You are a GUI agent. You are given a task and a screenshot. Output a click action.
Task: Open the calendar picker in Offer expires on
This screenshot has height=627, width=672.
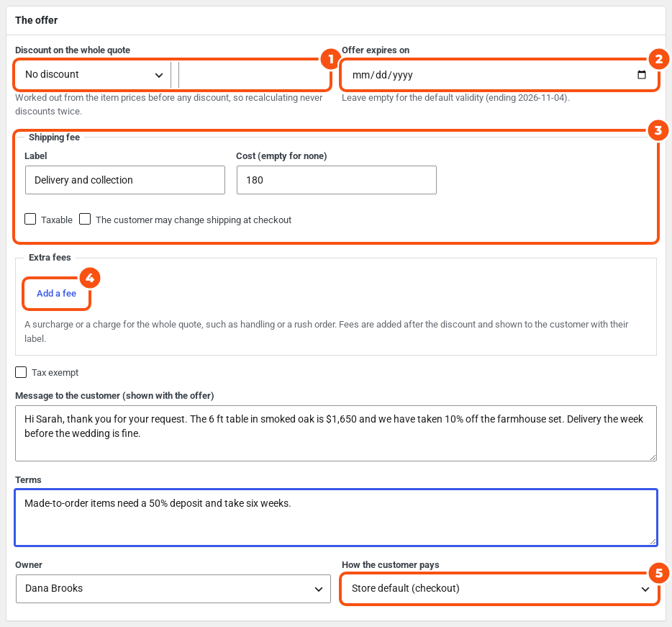coord(641,75)
